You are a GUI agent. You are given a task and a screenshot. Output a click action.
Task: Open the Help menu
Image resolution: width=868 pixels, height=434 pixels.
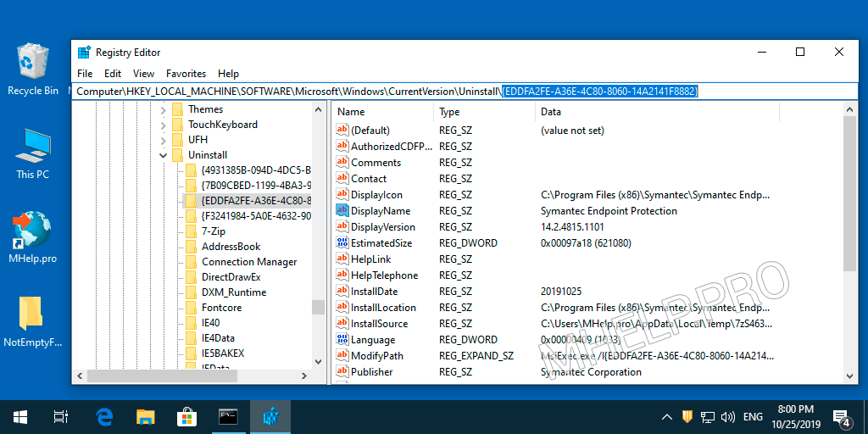click(228, 73)
